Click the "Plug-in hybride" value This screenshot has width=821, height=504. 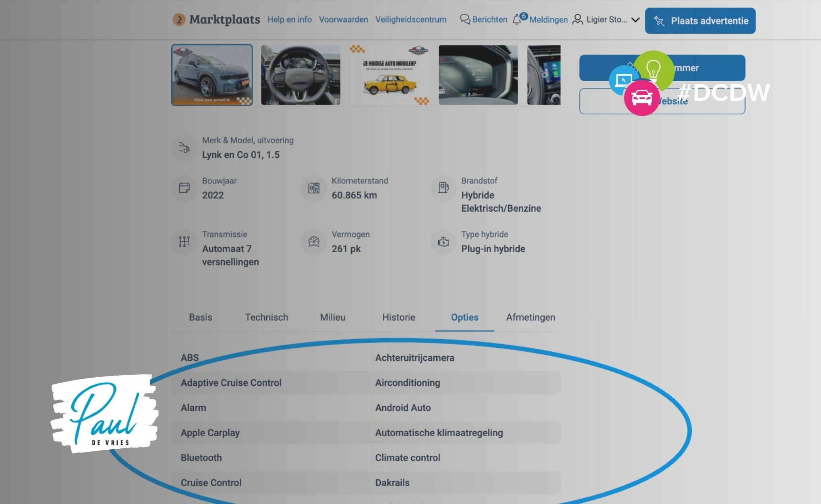point(493,249)
